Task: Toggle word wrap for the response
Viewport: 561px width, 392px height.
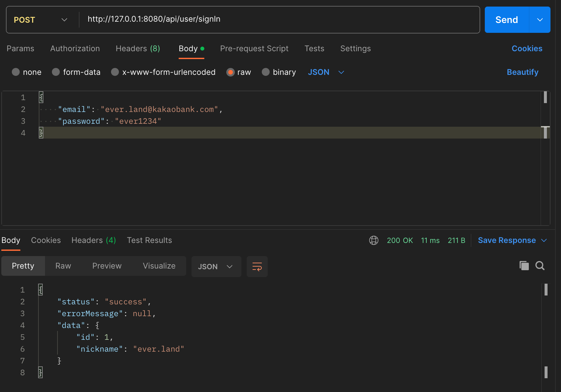Action: point(257,267)
